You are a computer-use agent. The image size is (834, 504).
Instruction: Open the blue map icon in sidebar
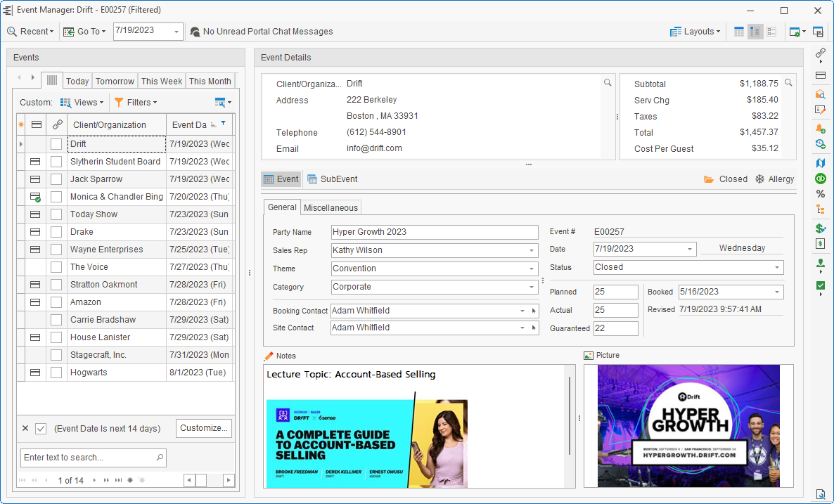click(x=821, y=162)
